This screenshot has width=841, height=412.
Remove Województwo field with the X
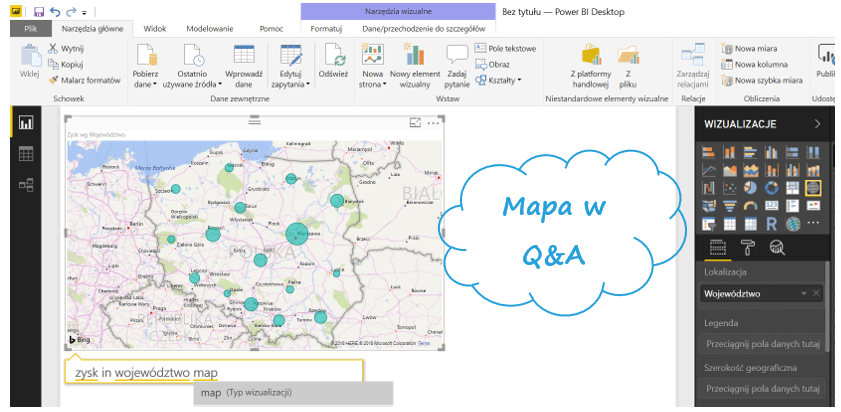coord(816,294)
